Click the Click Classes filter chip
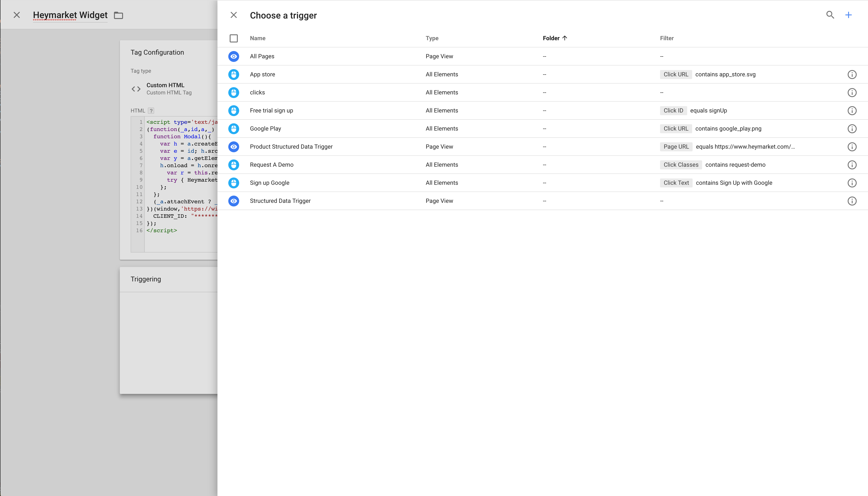The width and height of the screenshot is (868, 496). (681, 164)
